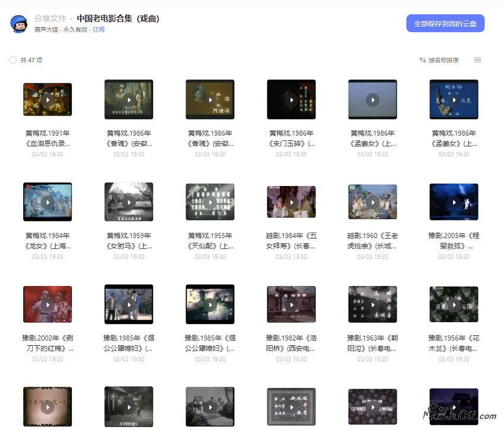504x430 pixels.
Task: Click the play icon on 黄梅戏.1959年《女驸马》
Action: pyautogui.click(x=129, y=201)
